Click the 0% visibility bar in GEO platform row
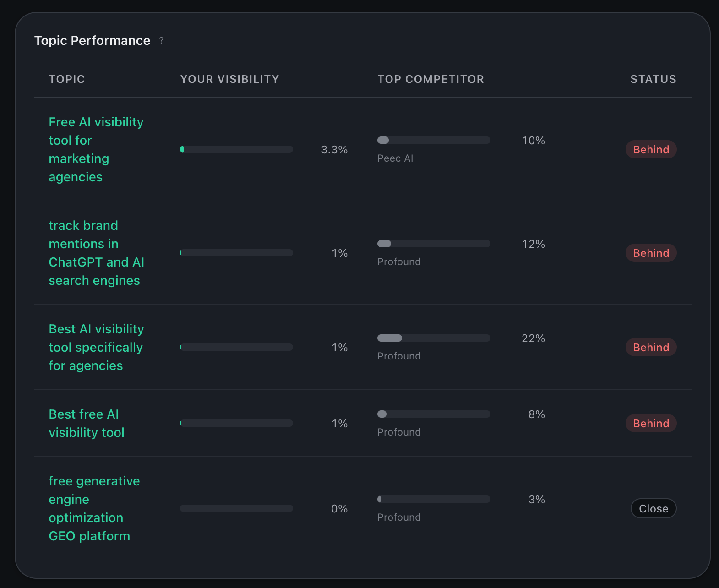The height and width of the screenshot is (588, 719). click(x=236, y=508)
